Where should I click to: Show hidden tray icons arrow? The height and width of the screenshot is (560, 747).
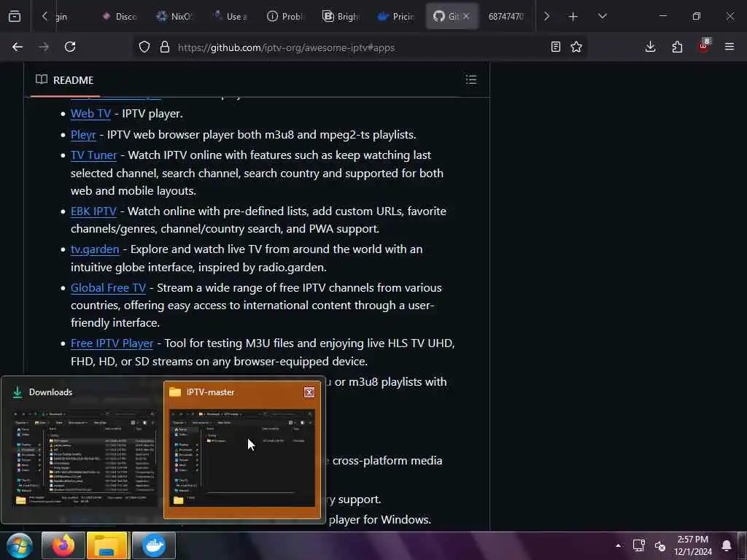(618, 545)
